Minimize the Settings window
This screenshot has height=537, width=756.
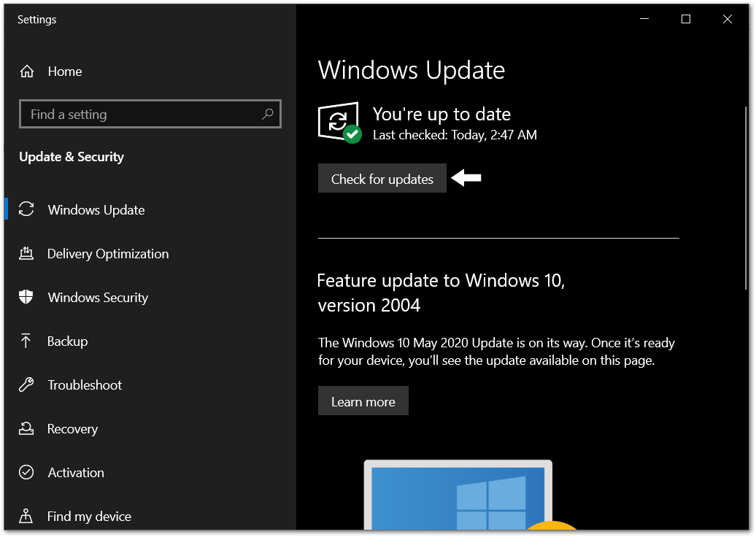pos(644,19)
